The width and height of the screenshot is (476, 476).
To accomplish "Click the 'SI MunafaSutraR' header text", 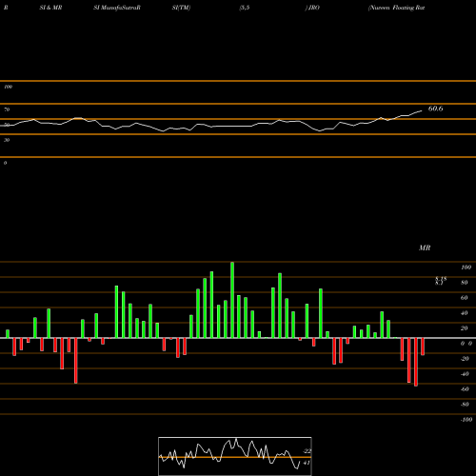I will click(117, 8).
